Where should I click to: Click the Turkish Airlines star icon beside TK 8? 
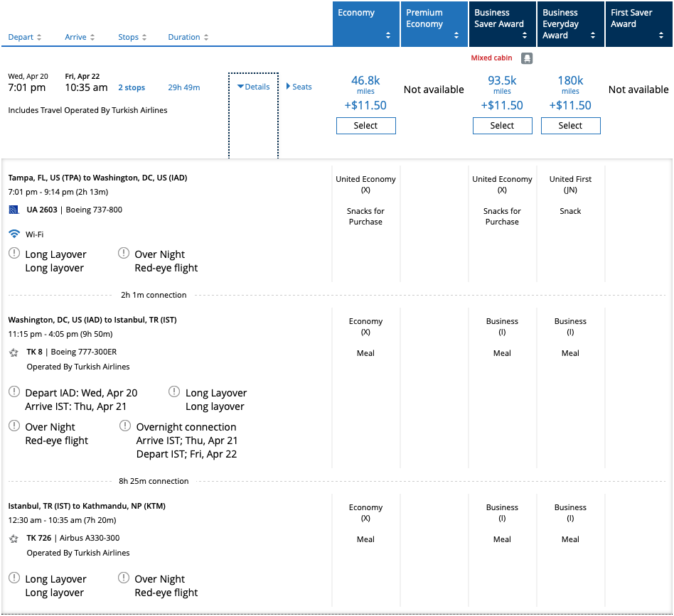click(x=13, y=351)
